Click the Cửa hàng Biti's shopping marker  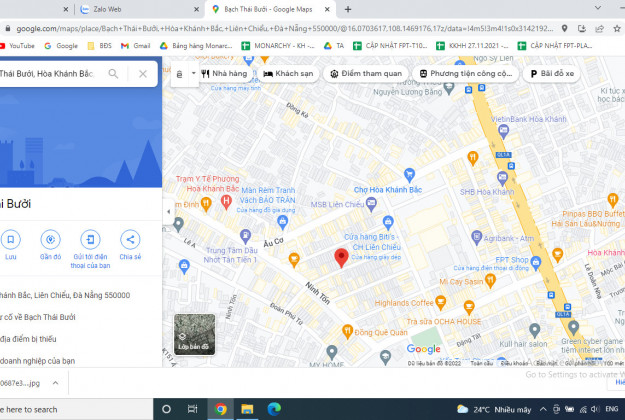[x=388, y=222]
